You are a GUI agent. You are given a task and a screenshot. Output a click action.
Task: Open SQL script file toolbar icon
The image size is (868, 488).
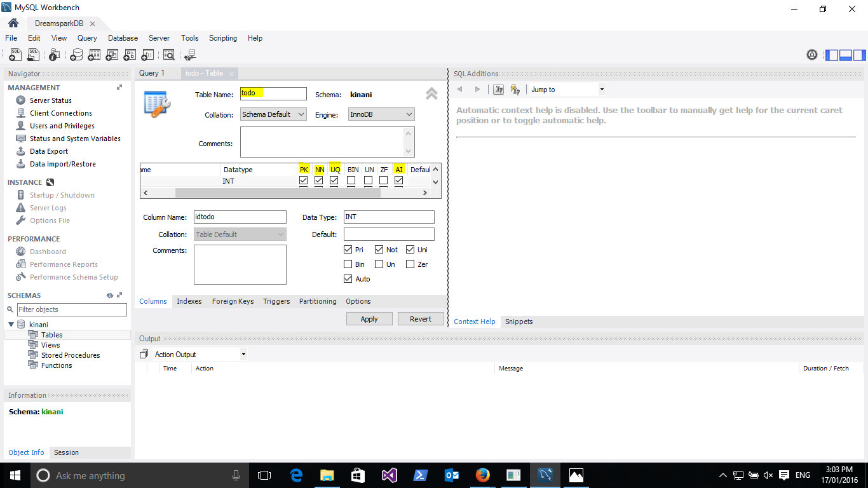(33, 55)
